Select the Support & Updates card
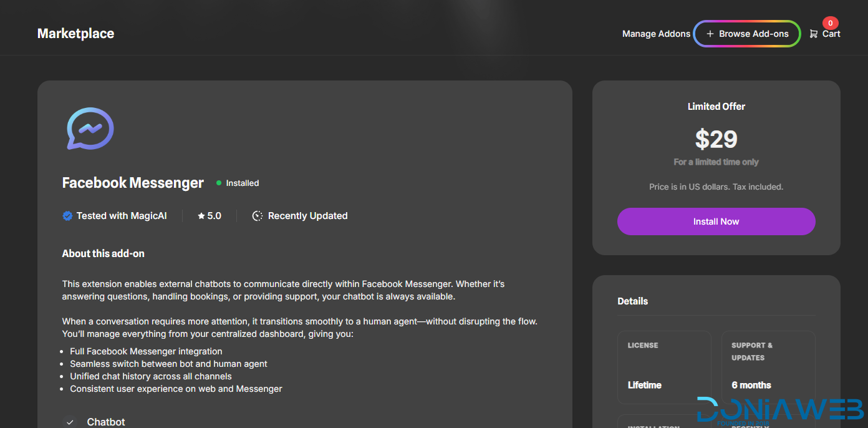This screenshot has width=868, height=428. tap(768, 367)
